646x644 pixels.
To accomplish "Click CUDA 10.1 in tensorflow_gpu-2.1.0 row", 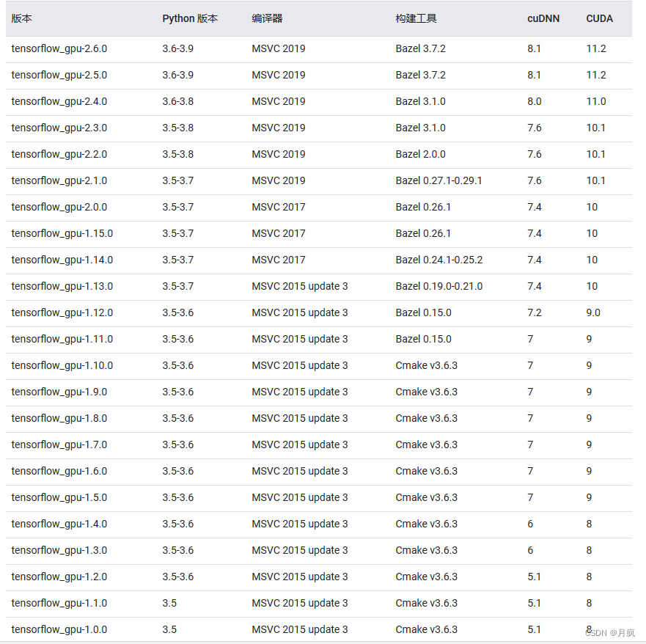I will pyautogui.click(x=595, y=180).
